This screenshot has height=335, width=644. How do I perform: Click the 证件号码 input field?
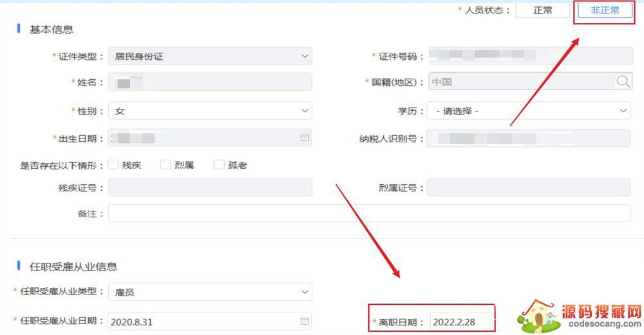pyautogui.click(x=528, y=57)
